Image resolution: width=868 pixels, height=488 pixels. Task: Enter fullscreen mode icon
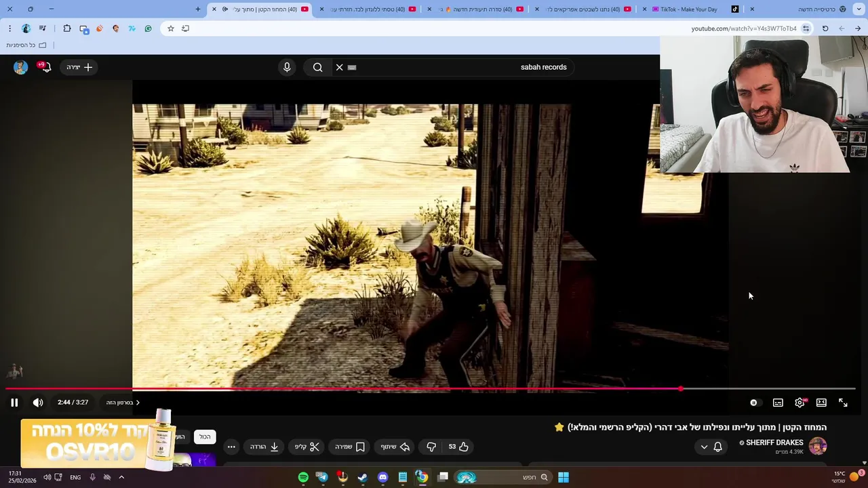[843, 403]
